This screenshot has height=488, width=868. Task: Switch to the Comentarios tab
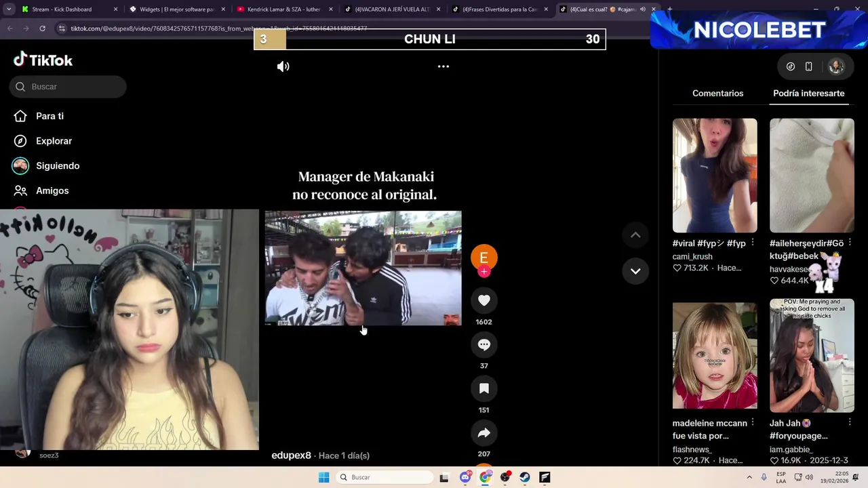click(717, 94)
